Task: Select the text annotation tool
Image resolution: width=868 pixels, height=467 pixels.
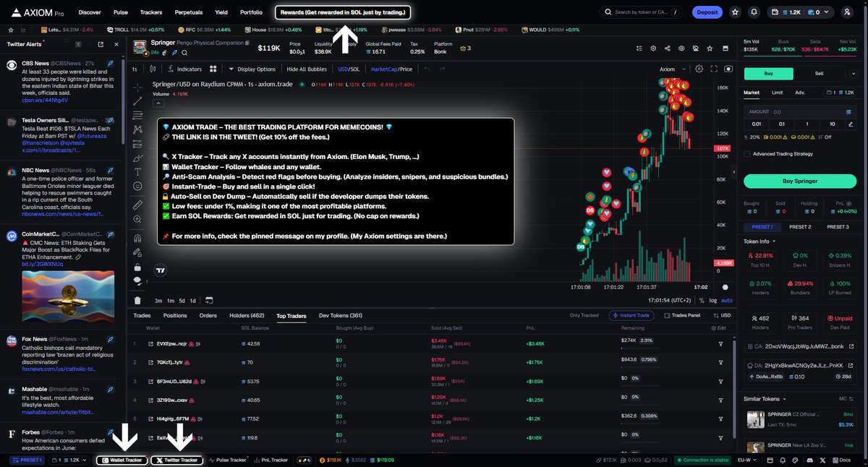Action: click(x=137, y=172)
